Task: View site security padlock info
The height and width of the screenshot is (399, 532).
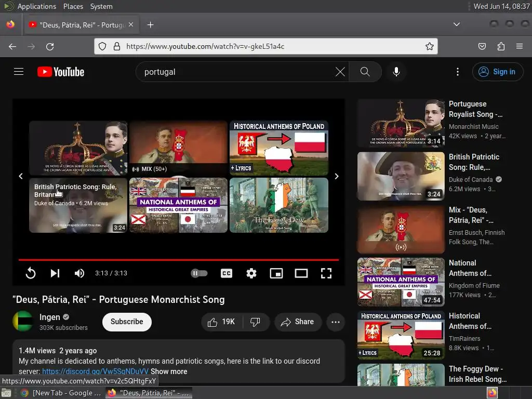Action: click(x=117, y=46)
